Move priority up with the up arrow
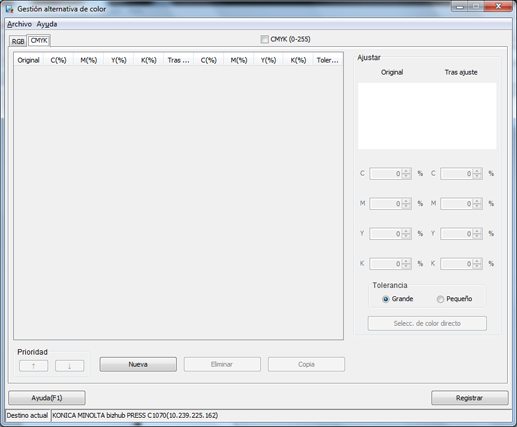This screenshot has height=427, width=517. tap(33, 366)
